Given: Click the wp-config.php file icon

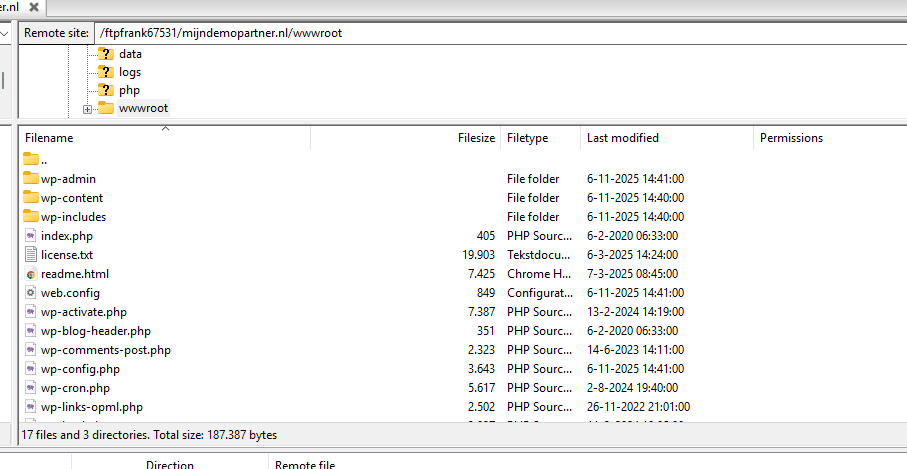Looking at the screenshot, I should pos(31,369).
